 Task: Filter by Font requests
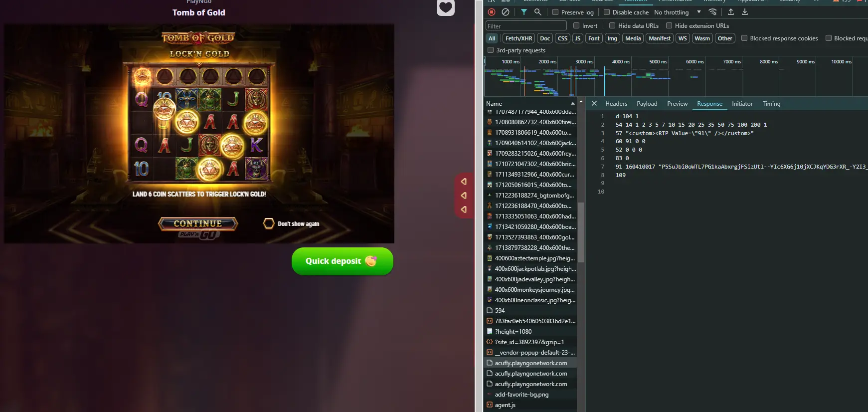594,38
